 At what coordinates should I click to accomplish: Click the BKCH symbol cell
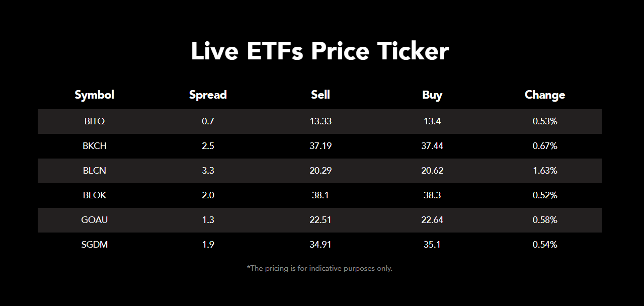point(95,146)
